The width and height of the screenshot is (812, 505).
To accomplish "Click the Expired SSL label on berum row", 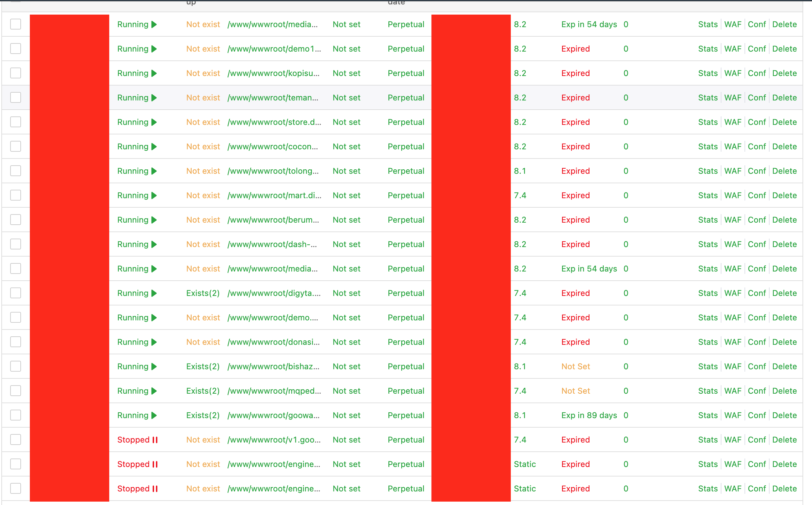I will point(575,220).
